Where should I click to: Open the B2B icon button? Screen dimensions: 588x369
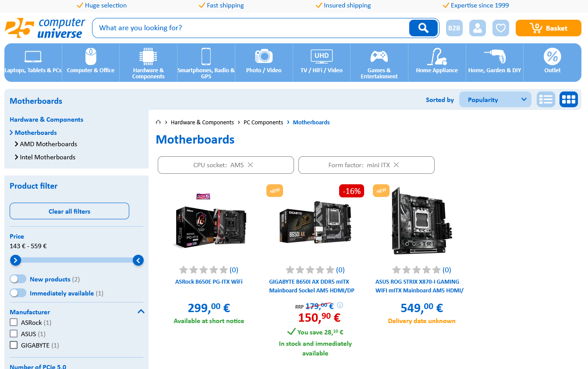pos(454,28)
